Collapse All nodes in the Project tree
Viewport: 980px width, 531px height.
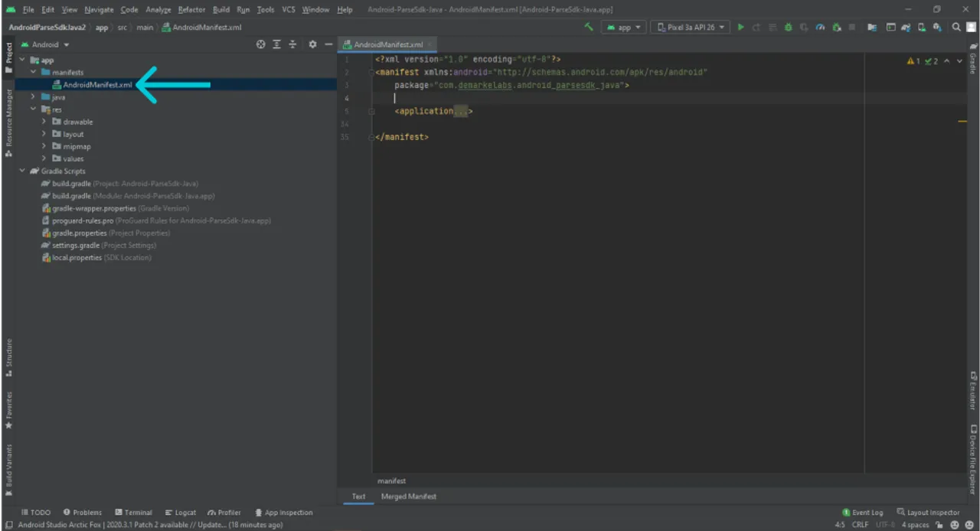[292, 44]
